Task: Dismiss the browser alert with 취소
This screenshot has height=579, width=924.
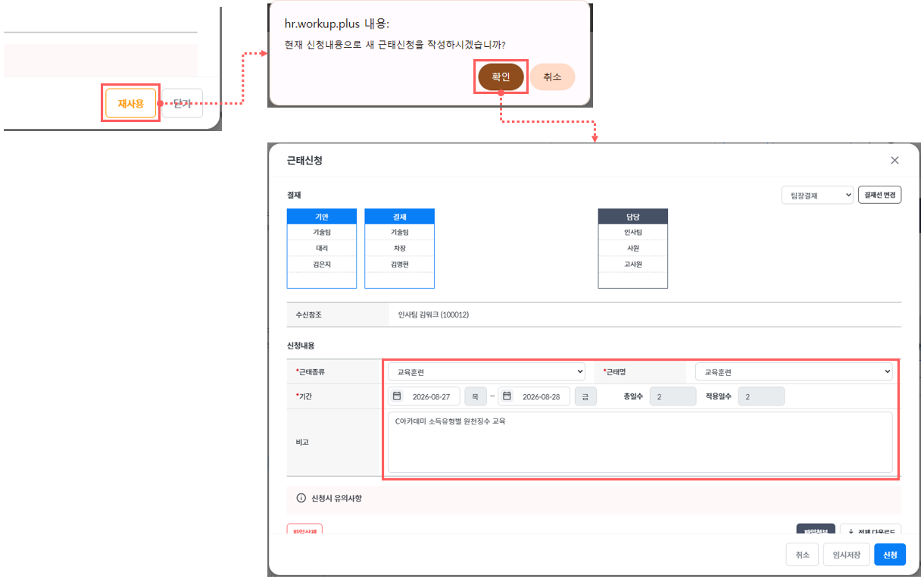Action: 552,77
